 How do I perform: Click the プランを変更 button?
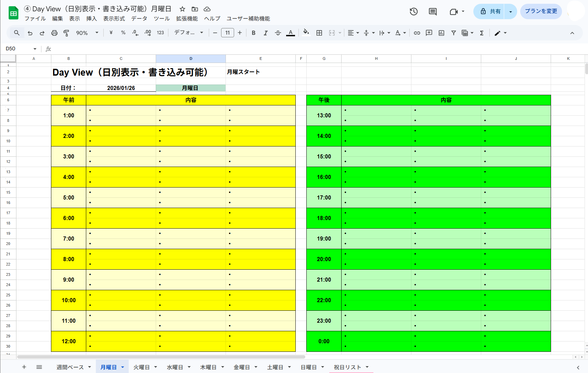pyautogui.click(x=541, y=11)
